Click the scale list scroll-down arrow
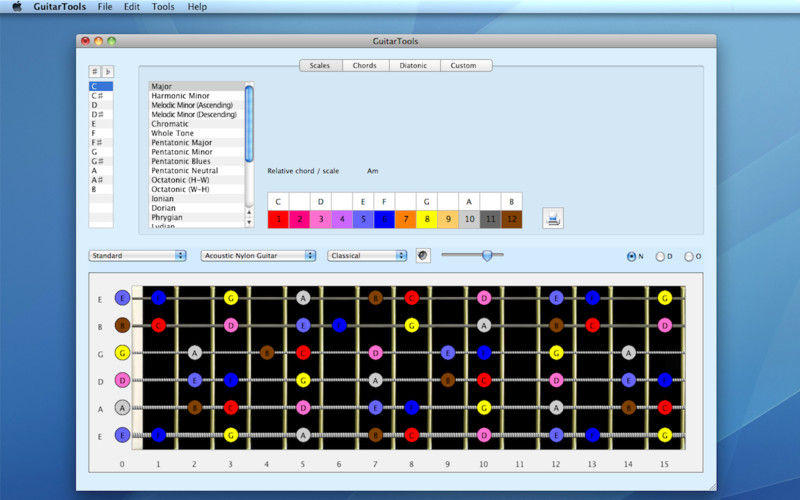Viewport: 800px width, 500px height. [x=249, y=221]
